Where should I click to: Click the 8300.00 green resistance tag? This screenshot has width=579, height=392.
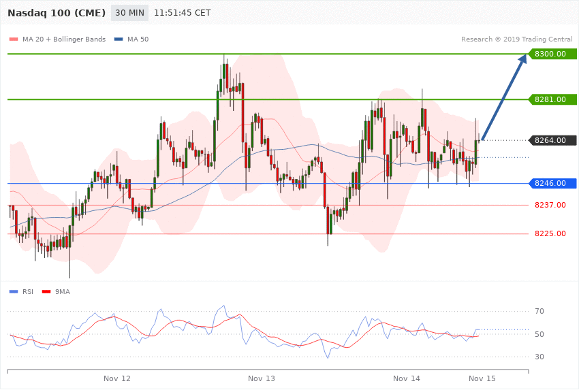[x=553, y=54]
